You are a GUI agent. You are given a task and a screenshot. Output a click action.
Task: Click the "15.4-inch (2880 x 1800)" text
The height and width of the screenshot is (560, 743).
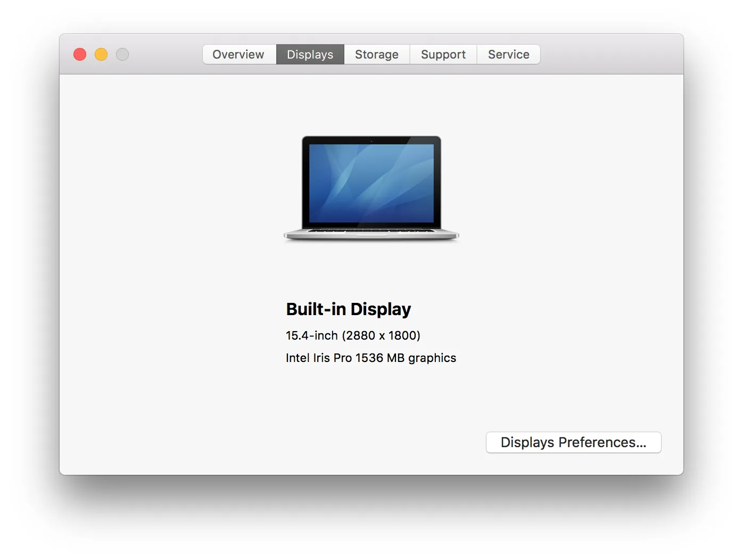[353, 335]
